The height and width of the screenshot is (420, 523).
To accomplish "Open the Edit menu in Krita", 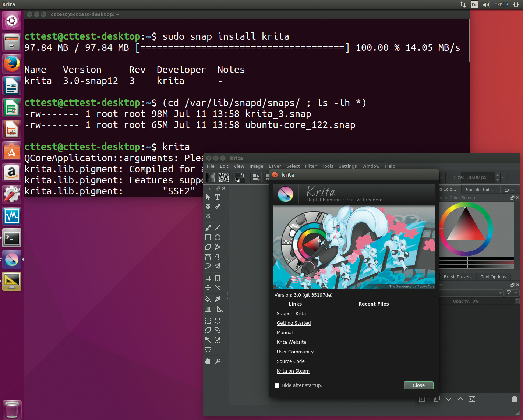I will click(x=224, y=166).
